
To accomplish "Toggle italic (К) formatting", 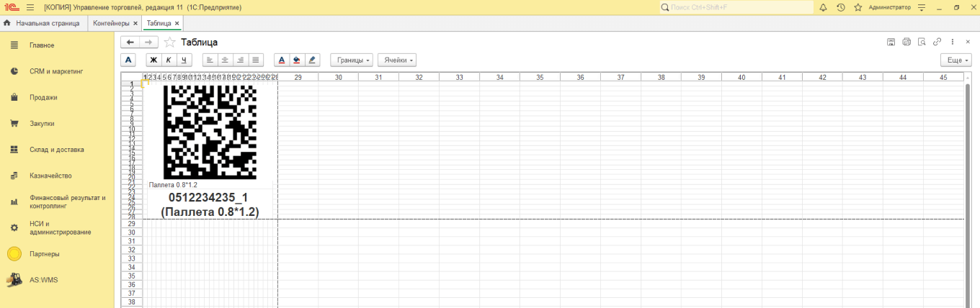I will click(x=169, y=60).
